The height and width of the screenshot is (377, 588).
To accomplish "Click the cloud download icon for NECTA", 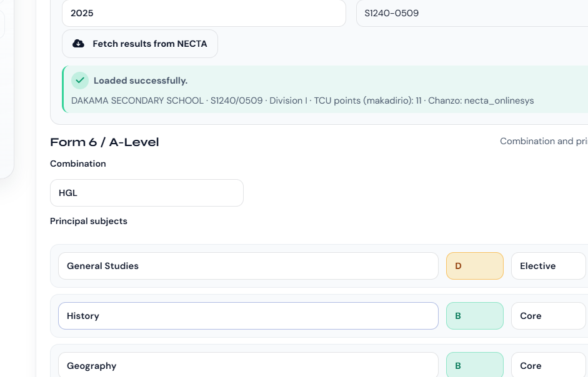I will [x=78, y=44].
